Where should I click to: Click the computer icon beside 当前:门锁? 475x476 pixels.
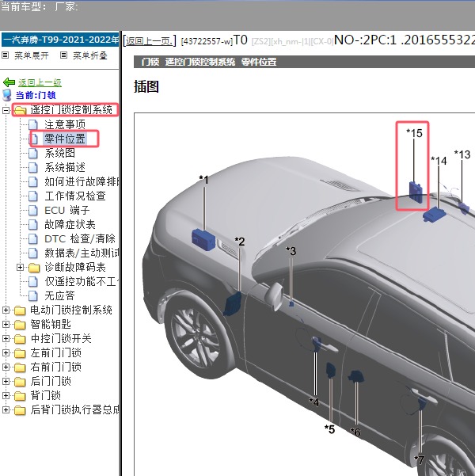pos(6,95)
